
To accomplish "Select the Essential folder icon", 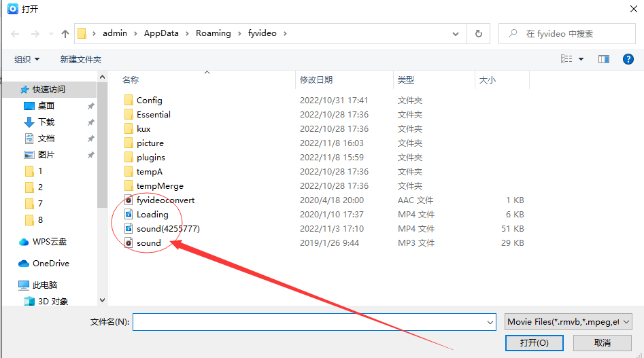I will coord(129,114).
